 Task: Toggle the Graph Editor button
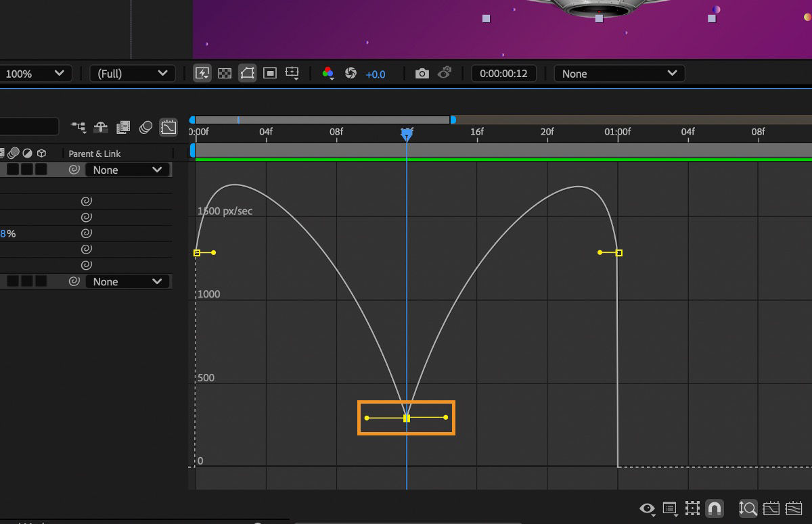[x=168, y=127]
